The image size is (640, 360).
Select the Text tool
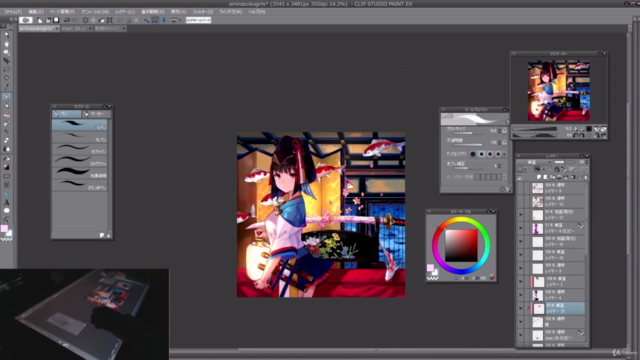pyautogui.click(x=7, y=202)
